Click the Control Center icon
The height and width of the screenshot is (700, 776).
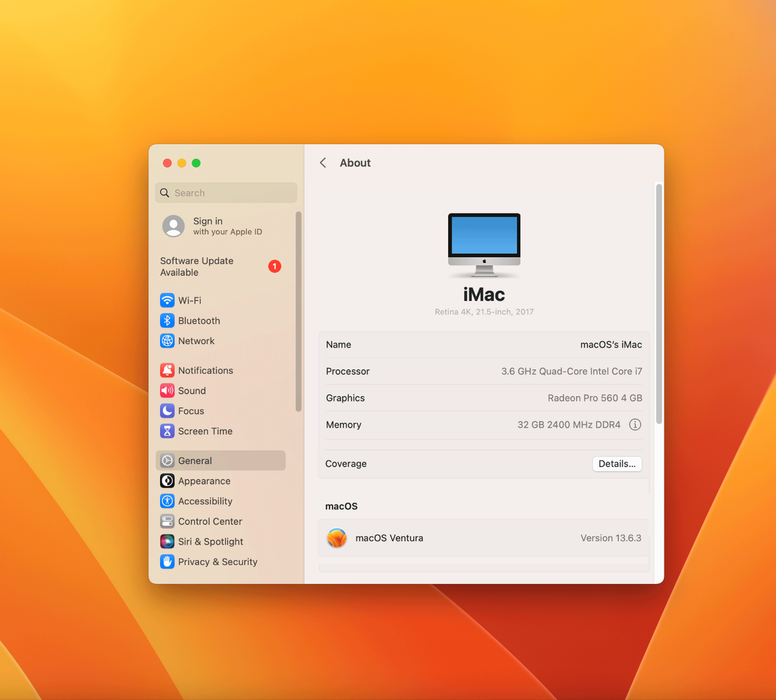click(x=167, y=521)
